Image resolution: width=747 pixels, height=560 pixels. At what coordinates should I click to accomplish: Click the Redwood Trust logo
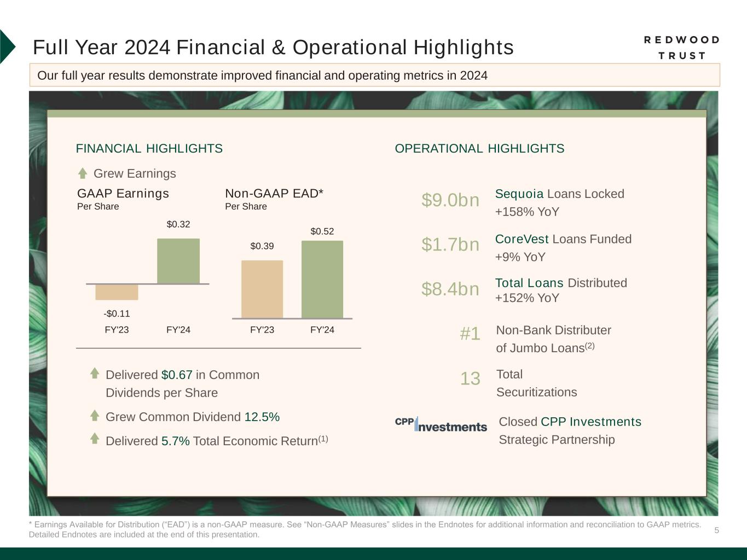[x=681, y=48]
